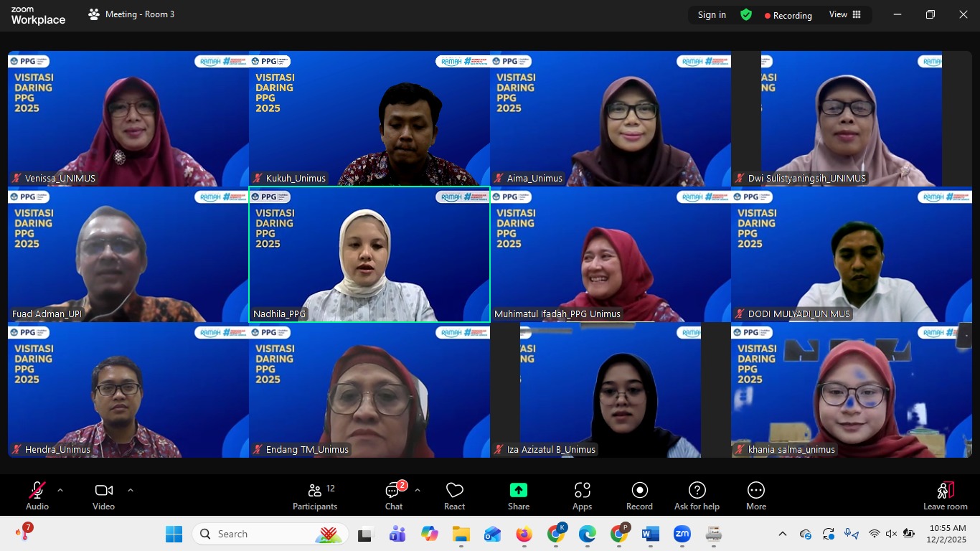Start recording with the Record icon
Screen dimensions: 980x551
(x=639, y=495)
